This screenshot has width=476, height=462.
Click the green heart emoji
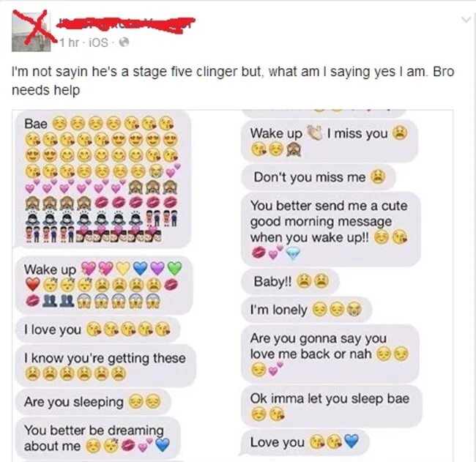175,268
